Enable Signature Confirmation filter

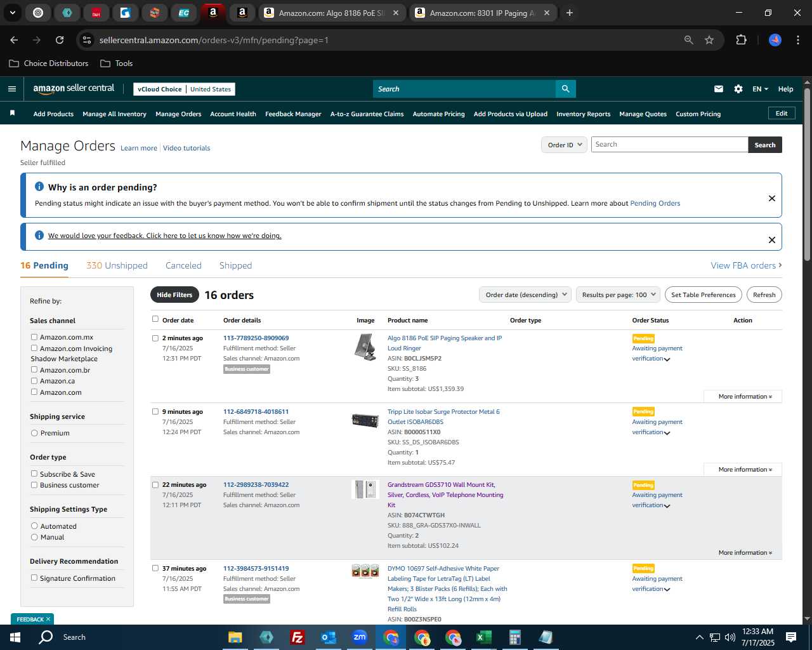coord(34,578)
